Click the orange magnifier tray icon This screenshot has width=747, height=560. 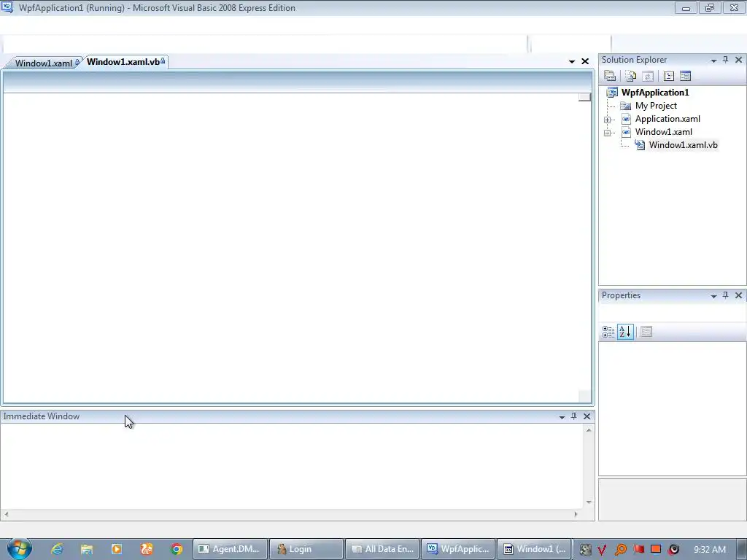(x=620, y=550)
